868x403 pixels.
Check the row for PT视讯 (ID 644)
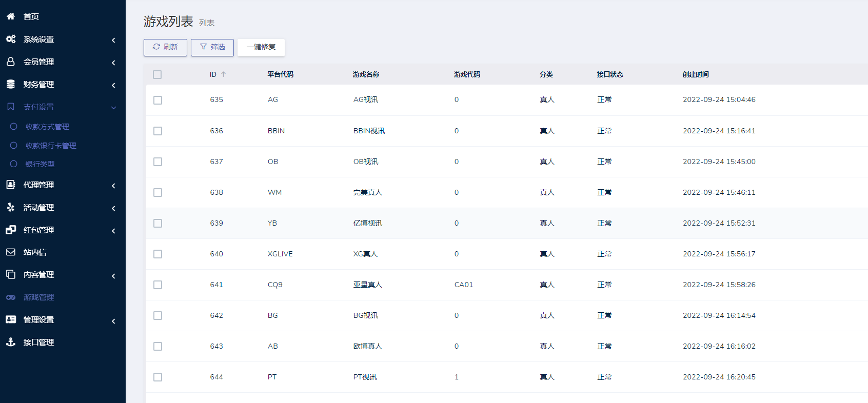(157, 377)
